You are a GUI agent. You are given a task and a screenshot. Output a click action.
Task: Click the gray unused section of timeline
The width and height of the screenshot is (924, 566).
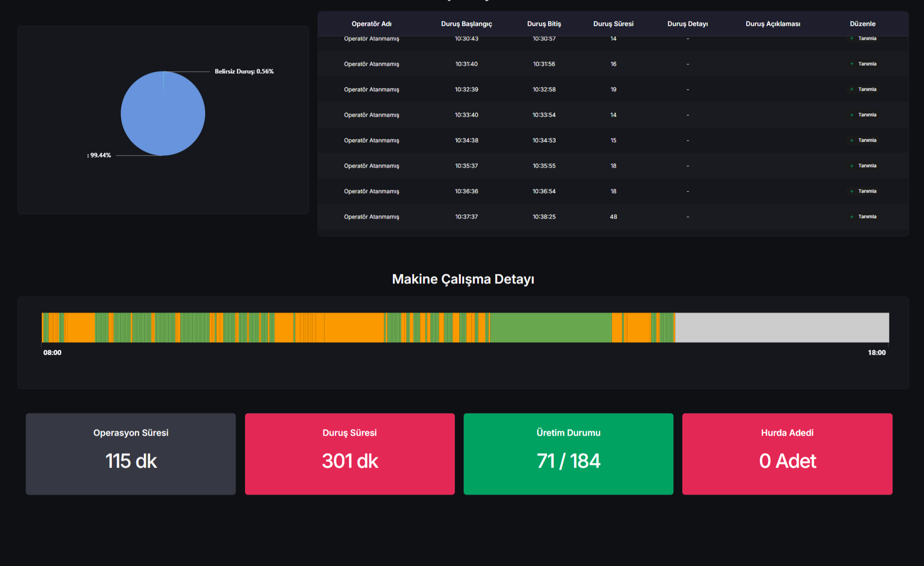click(781, 327)
